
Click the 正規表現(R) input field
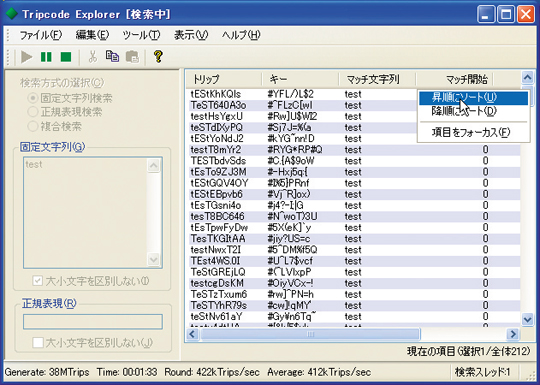pyautogui.click(x=93, y=321)
